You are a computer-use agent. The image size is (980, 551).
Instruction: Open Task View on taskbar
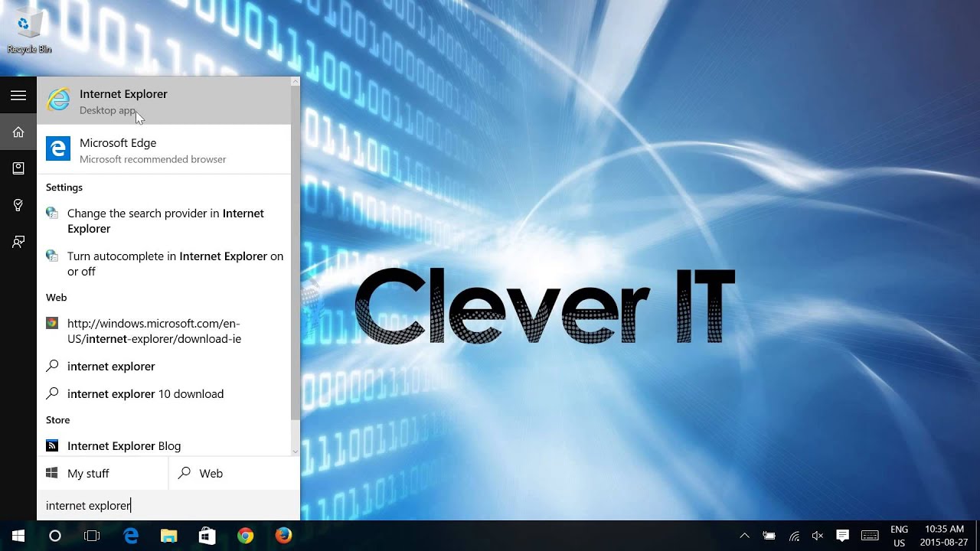pyautogui.click(x=92, y=536)
